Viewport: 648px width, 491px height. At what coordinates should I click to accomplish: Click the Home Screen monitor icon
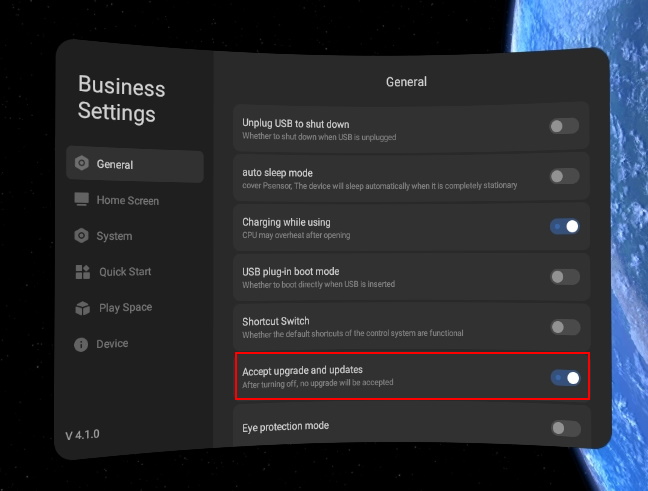coord(81,199)
